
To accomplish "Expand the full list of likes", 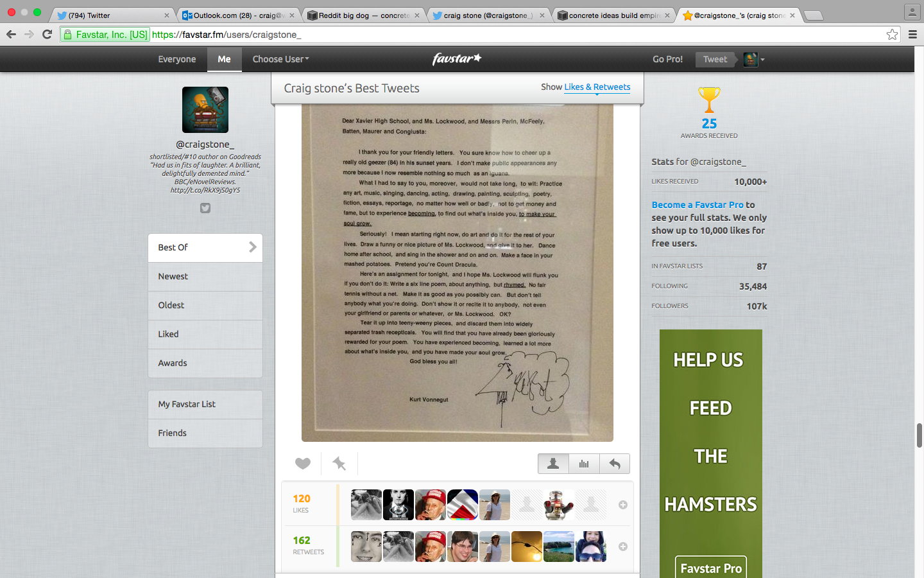I will (x=622, y=505).
